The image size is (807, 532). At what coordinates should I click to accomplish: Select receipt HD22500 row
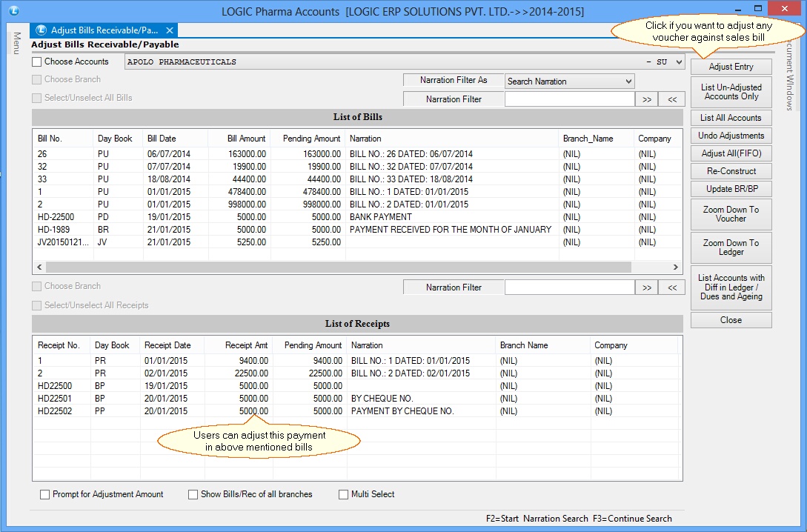coord(358,386)
